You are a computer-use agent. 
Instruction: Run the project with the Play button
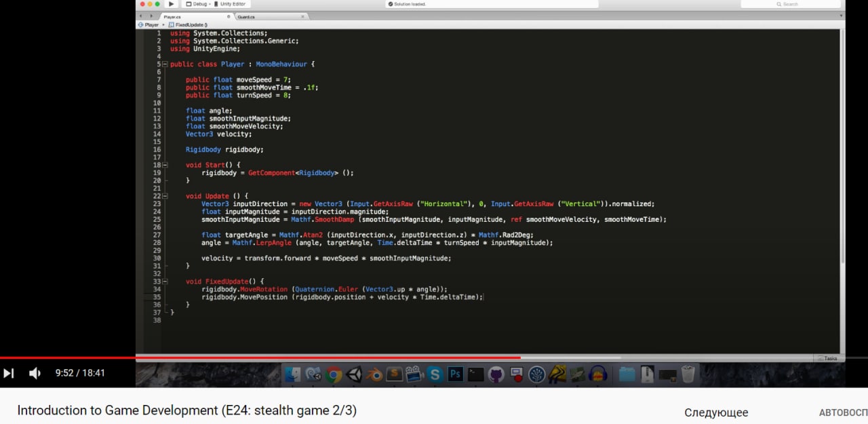click(172, 4)
